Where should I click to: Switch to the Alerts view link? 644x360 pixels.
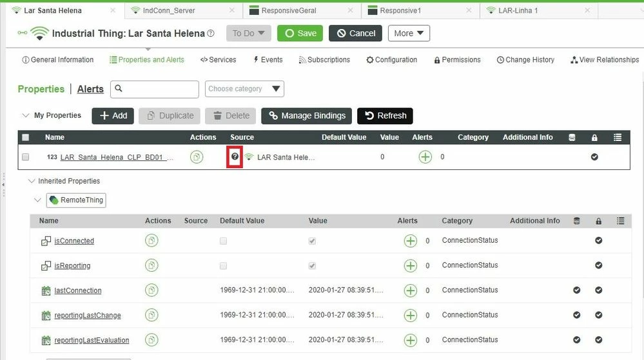click(90, 89)
